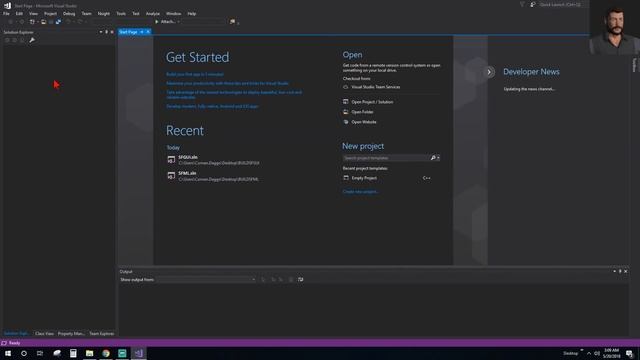This screenshot has width=640, height=360.
Task: Click the Windows Start button
Action: pos(8,353)
